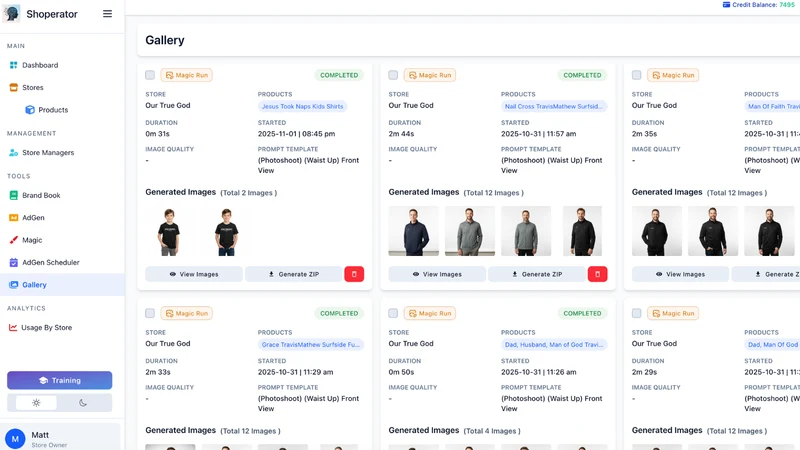This screenshot has height=450, width=800.
Task: Click the Gallery page heading
Action: tap(165, 40)
